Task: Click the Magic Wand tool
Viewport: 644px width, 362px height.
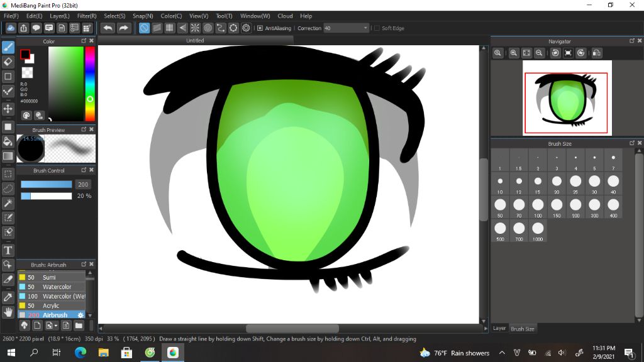Action: pos(8,203)
